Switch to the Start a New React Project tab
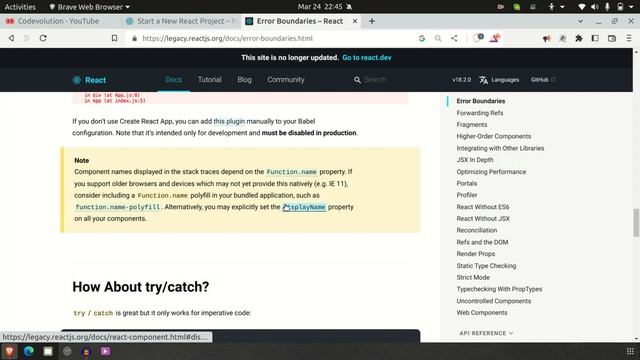 pos(181,21)
